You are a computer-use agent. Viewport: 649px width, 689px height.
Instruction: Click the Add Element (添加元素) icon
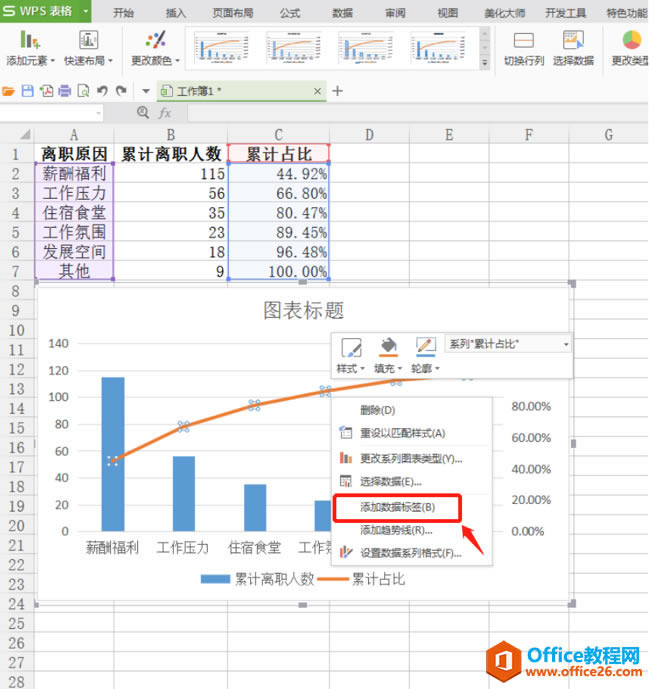pos(29,40)
